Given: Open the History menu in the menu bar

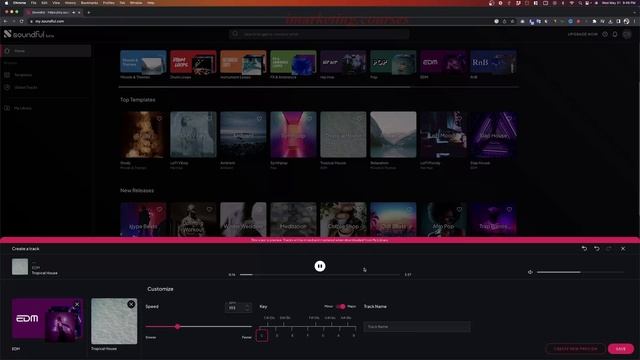Looking at the screenshot, I should point(70,3).
